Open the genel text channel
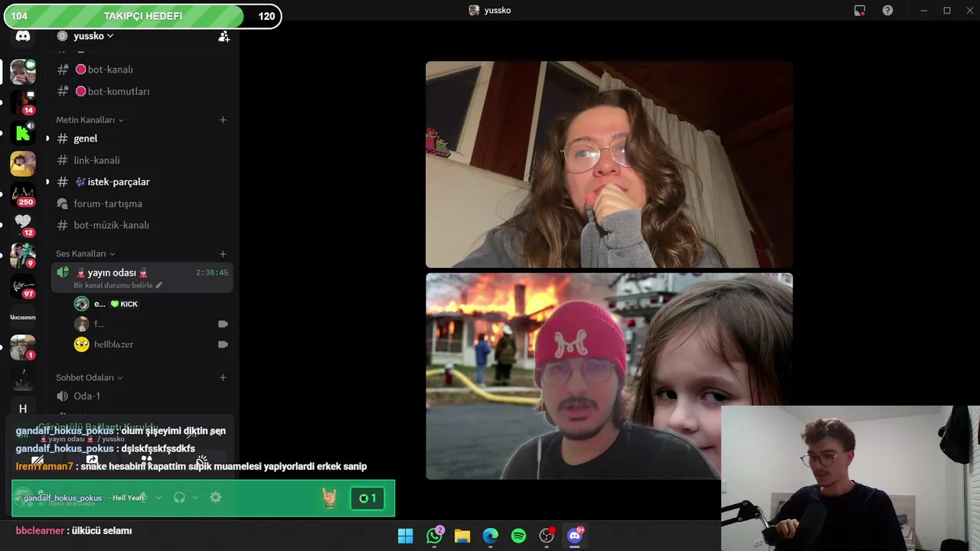This screenshot has height=551, width=980. point(142,139)
